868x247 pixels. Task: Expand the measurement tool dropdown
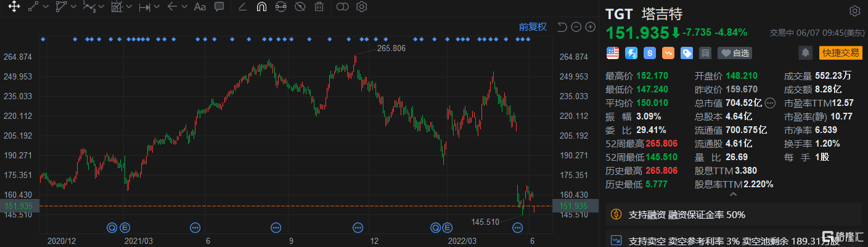tap(157, 7)
